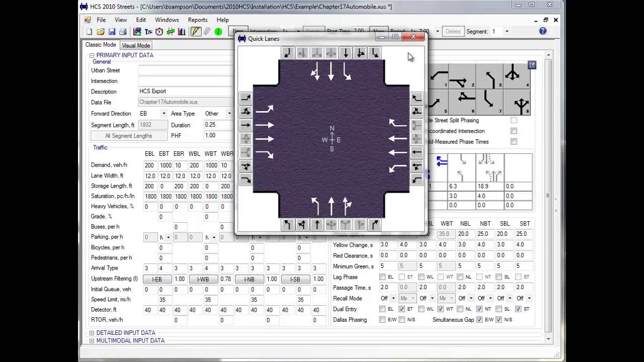
Task: Toggle Field-Measured Phase Times checkbox
Action: click(x=514, y=142)
